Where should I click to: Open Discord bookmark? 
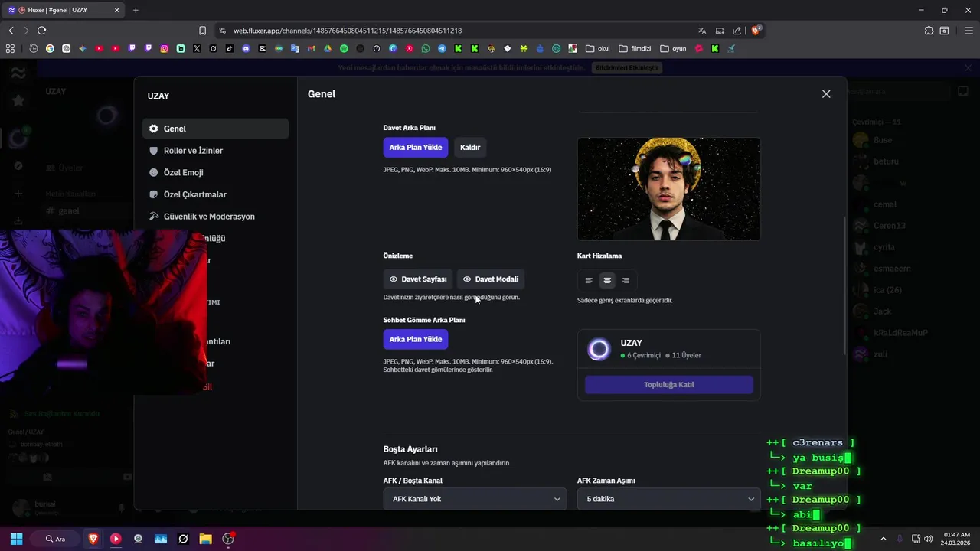coord(246,48)
